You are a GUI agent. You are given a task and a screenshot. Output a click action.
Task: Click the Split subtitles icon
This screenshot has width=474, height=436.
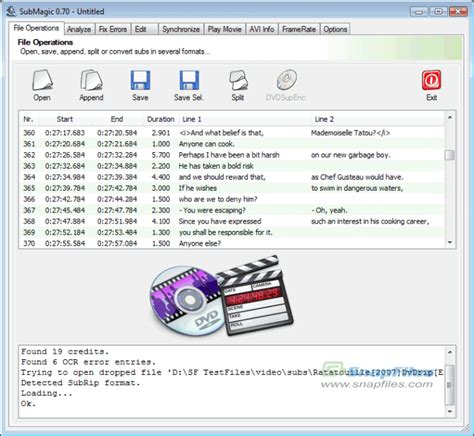238,80
